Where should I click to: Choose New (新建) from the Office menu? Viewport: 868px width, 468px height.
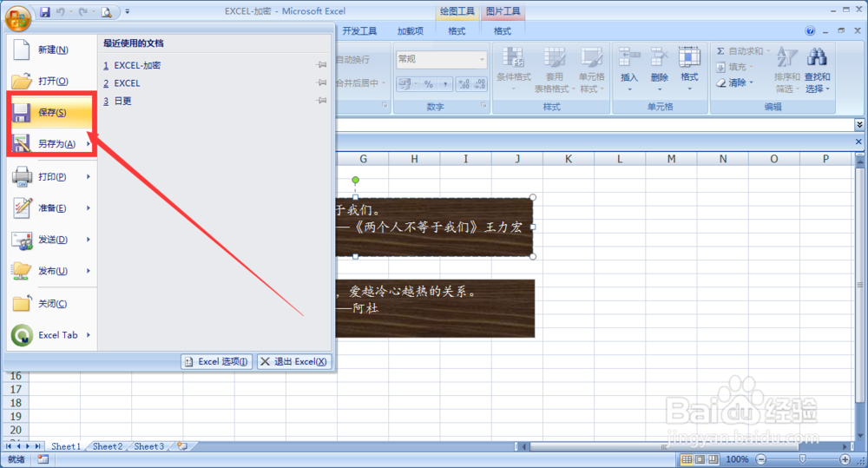53,49
